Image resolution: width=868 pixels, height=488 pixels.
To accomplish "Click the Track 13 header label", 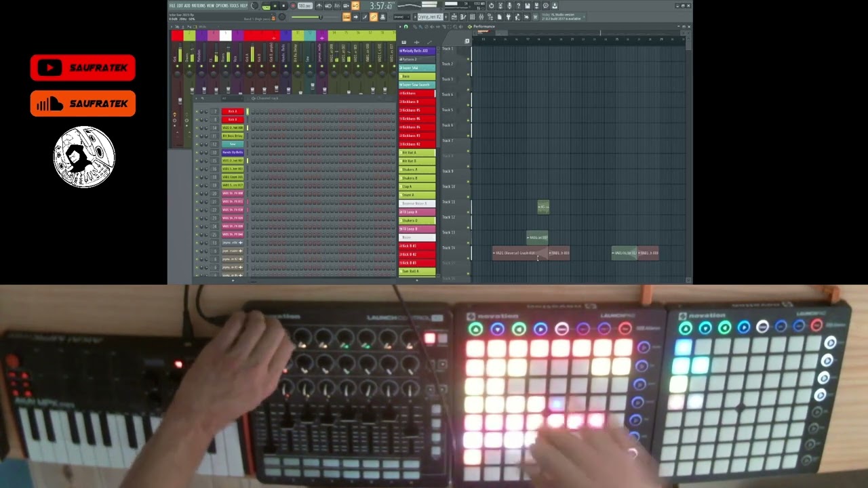I will (448, 232).
